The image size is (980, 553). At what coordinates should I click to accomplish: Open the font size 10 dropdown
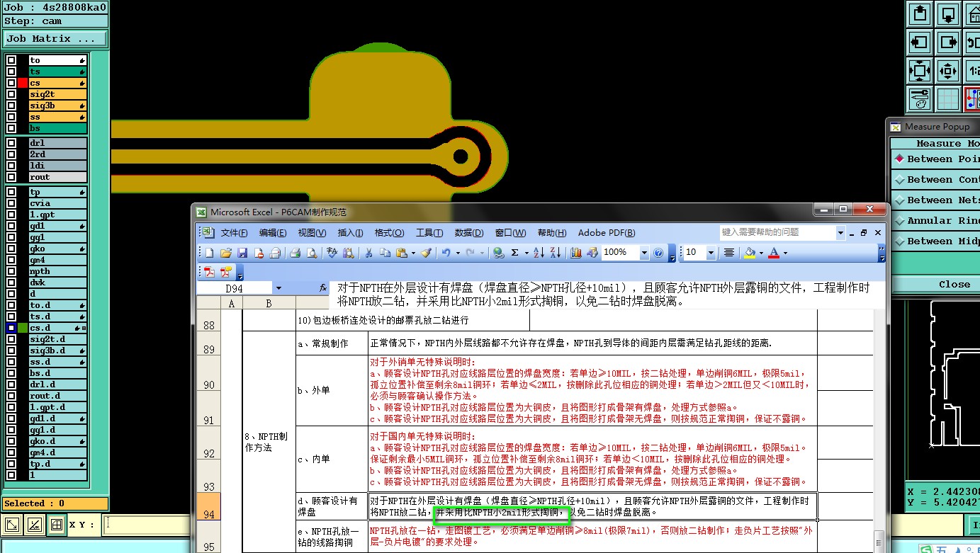click(x=710, y=253)
